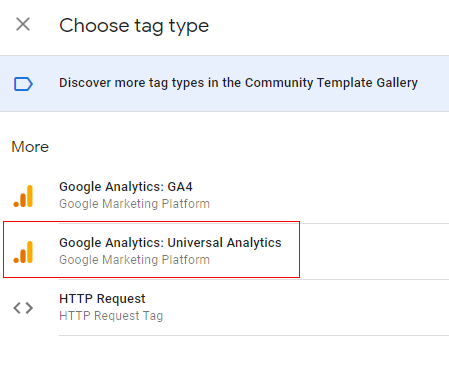Screen dimensions: 449x367
Task: Click empty area right of HTTP Request row
Action: (317, 307)
